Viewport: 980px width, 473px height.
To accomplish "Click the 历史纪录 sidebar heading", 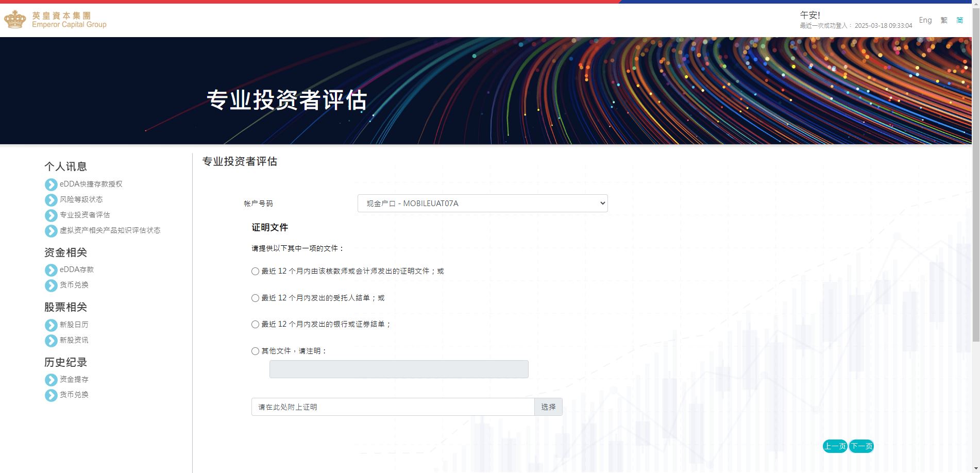I will pos(65,362).
